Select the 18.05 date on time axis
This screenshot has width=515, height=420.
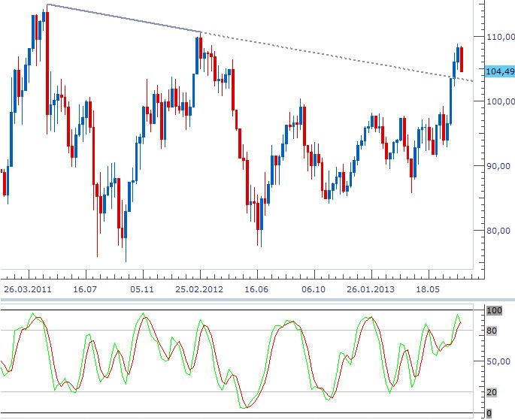point(427,289)
